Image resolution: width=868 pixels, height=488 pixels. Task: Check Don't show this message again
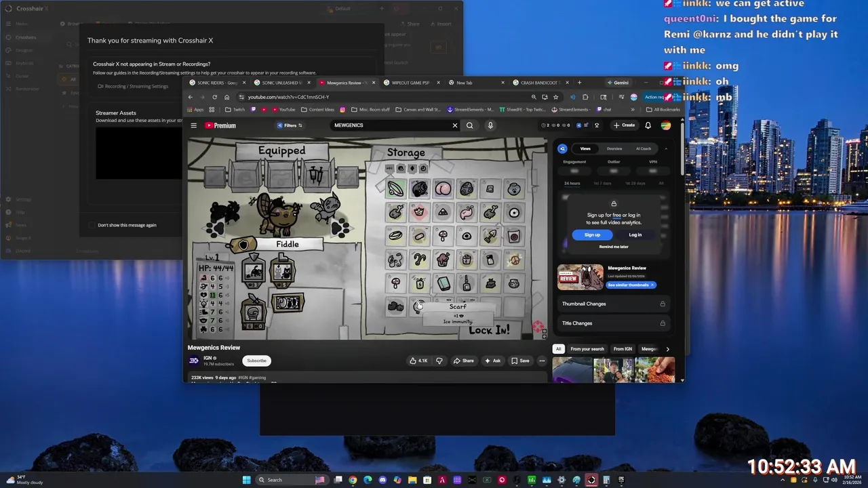[92, 225]
